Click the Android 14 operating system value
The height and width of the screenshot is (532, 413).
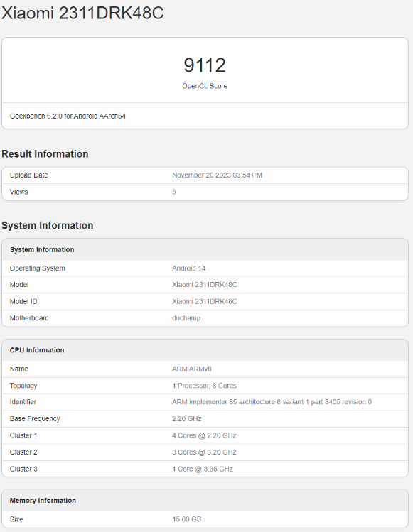pos(188,268)
